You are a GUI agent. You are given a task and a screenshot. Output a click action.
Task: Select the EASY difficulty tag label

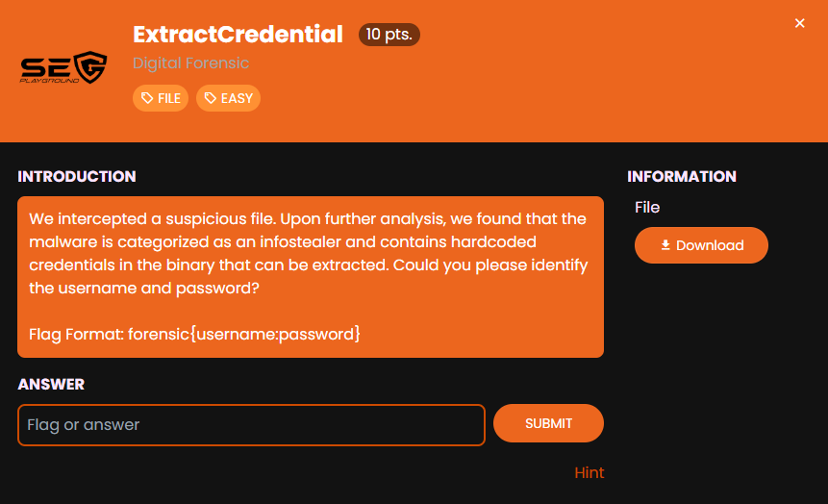pos(237,98)
